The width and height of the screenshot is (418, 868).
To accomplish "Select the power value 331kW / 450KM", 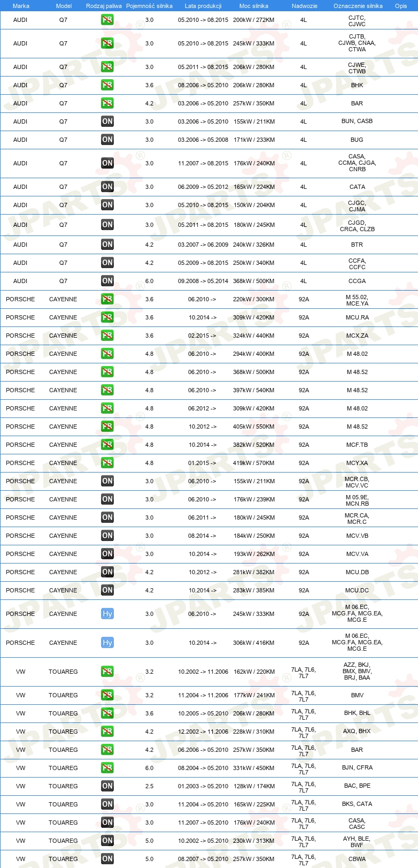I will [x=254, y=768].
